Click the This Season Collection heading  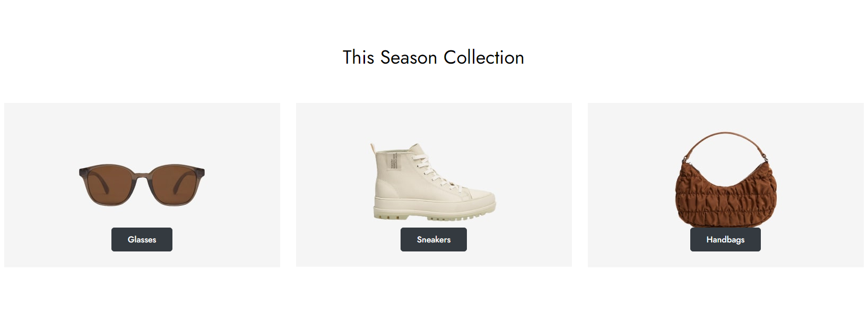(x=433, y=57)
